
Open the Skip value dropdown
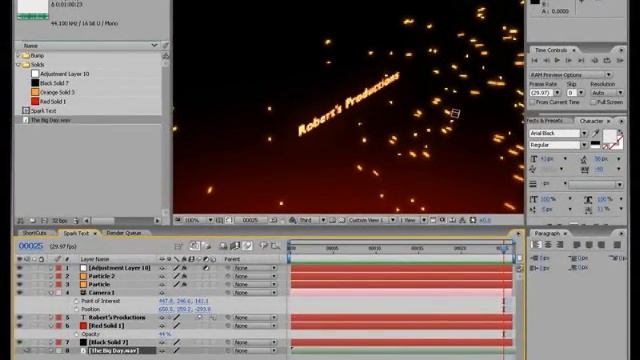(x=581, y=93)
